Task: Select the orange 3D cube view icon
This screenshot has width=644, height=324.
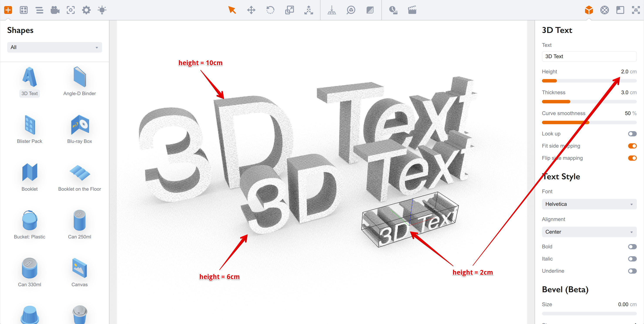Action: pos(589,10)
